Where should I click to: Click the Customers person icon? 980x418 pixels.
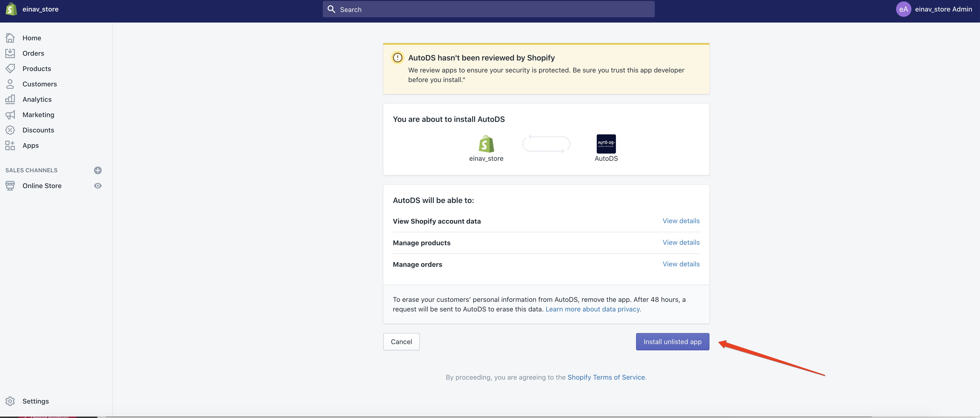[x=10, y=84]
